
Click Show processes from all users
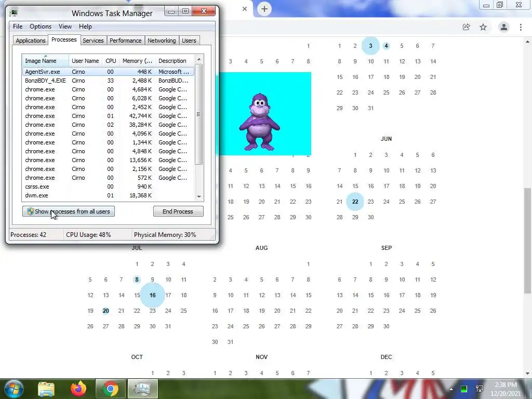pos(69,211)
